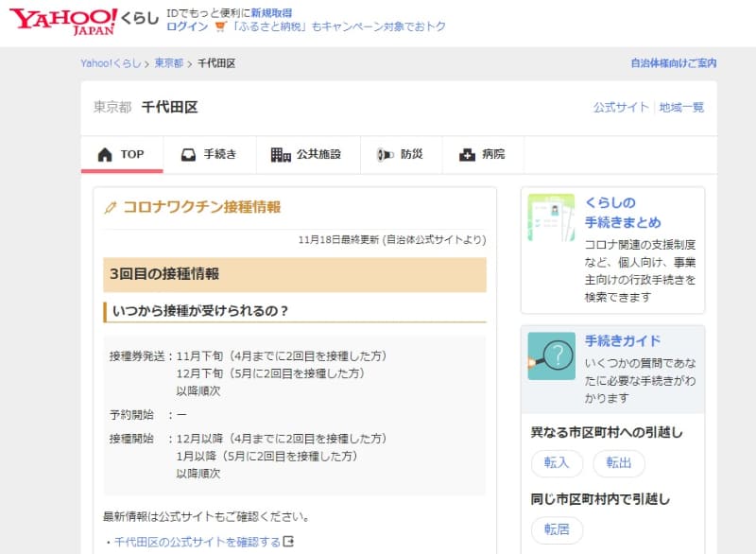
Task: Select the 防災 tab
Action: [401, 155]
